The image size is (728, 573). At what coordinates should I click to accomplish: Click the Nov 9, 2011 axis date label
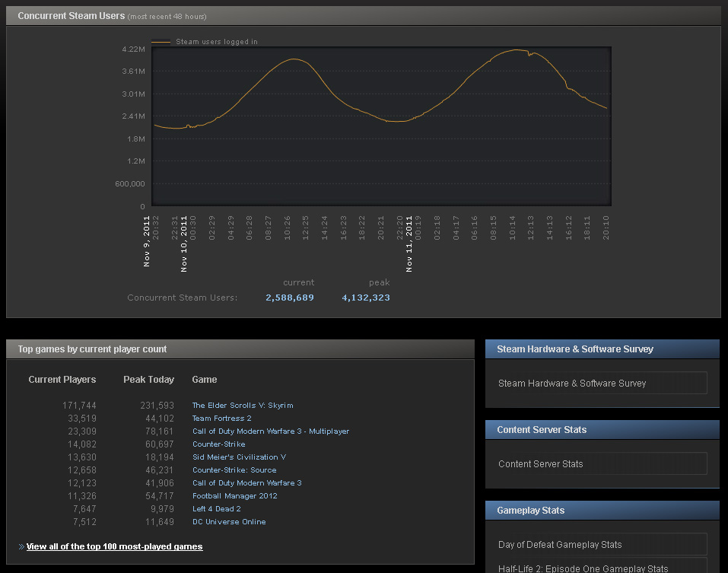point(147,241)
